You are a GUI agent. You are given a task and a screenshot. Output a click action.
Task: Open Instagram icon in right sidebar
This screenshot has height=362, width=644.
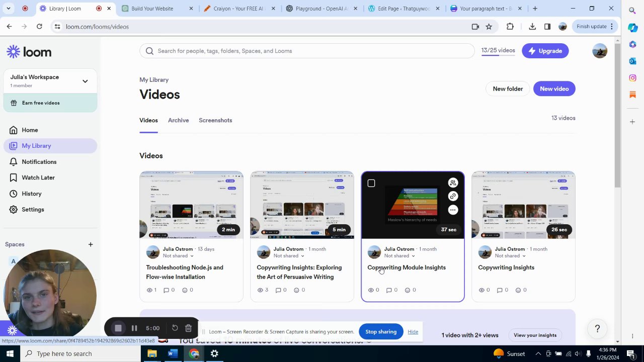pyautogui.click(x=632, y=78)
